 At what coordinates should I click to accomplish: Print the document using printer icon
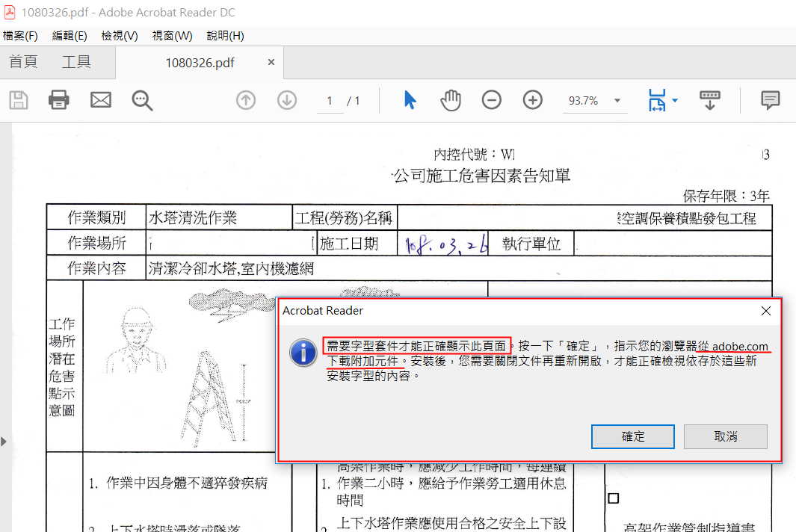pos(59,100)
